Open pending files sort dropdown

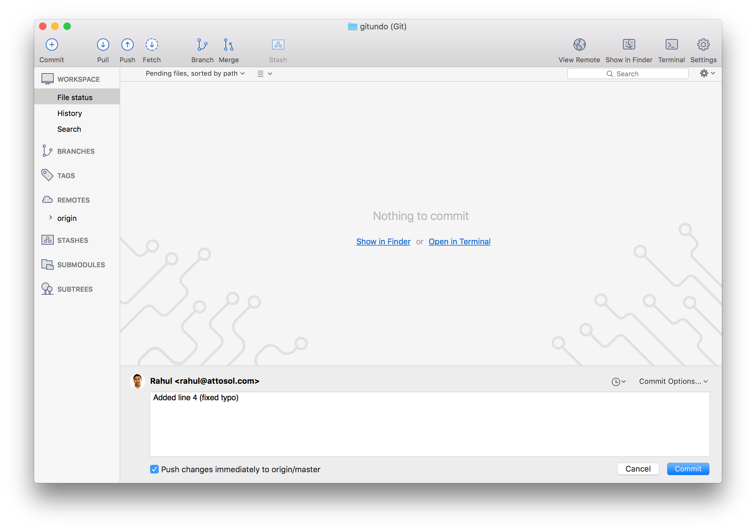pos(195,73)
